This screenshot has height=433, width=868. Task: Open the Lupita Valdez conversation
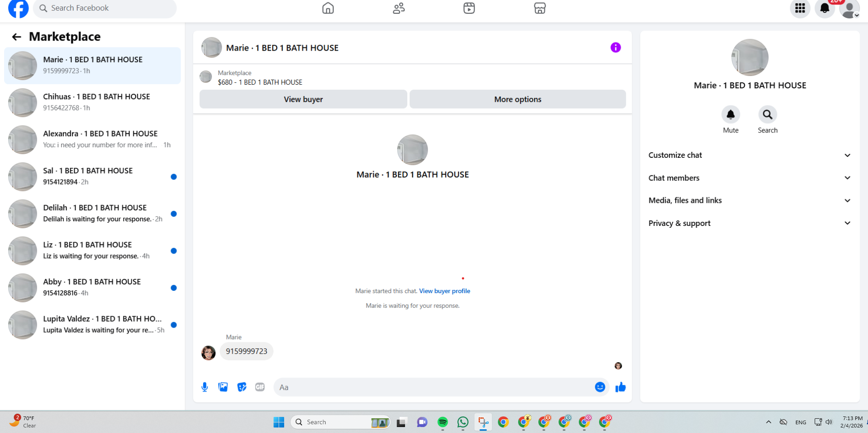tap(92, 324)
